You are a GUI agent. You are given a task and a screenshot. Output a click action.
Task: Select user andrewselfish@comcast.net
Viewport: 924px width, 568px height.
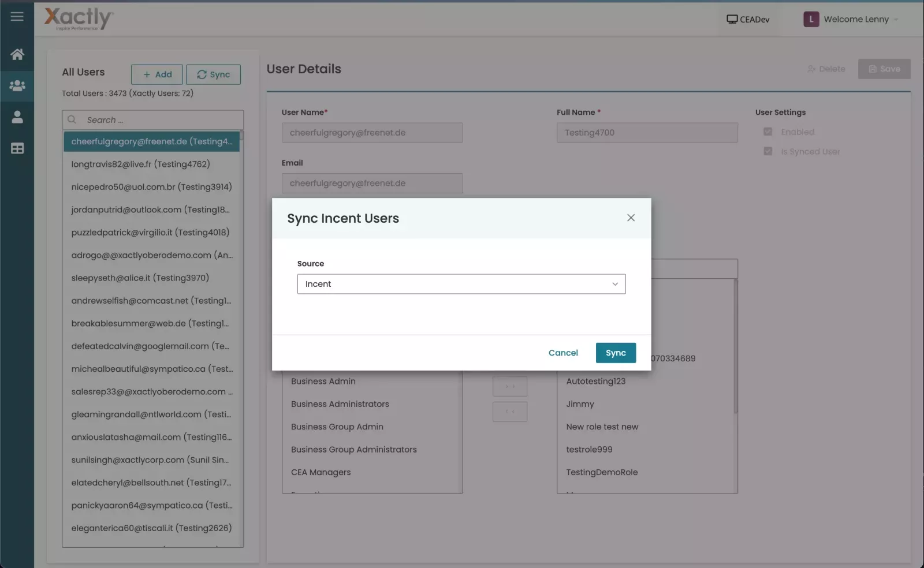(x=151, y=301)
